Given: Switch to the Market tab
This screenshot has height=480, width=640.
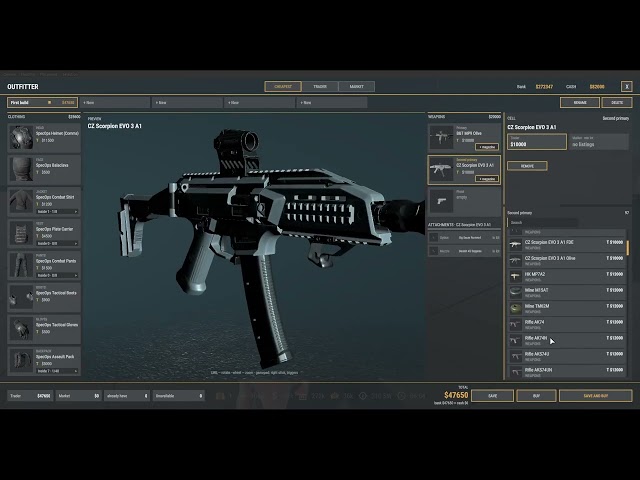Looking at the screenshot, I should pyautogui.click(x=356, y=87).
